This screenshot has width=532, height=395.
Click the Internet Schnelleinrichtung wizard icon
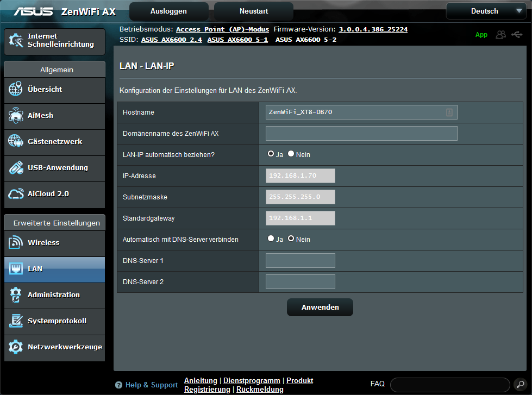point(16,40)
